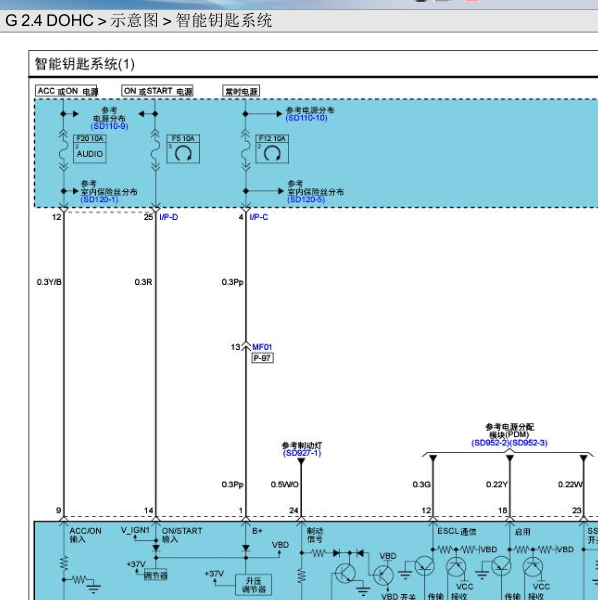Click the ON 或START 电源 label box
This screenshot has width=598, height=600.
pyautogui.click(x=157, y=91)
